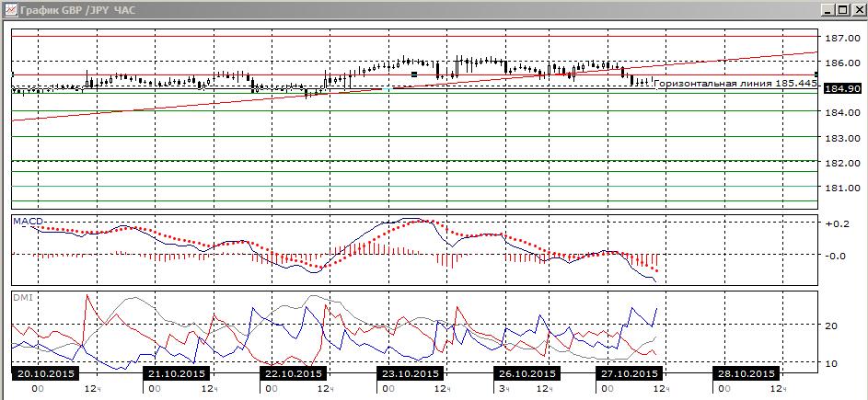Viewport: 868px width, 400px height.
Task: Click the 181.00 price axis label
Action: click(842, 188)
